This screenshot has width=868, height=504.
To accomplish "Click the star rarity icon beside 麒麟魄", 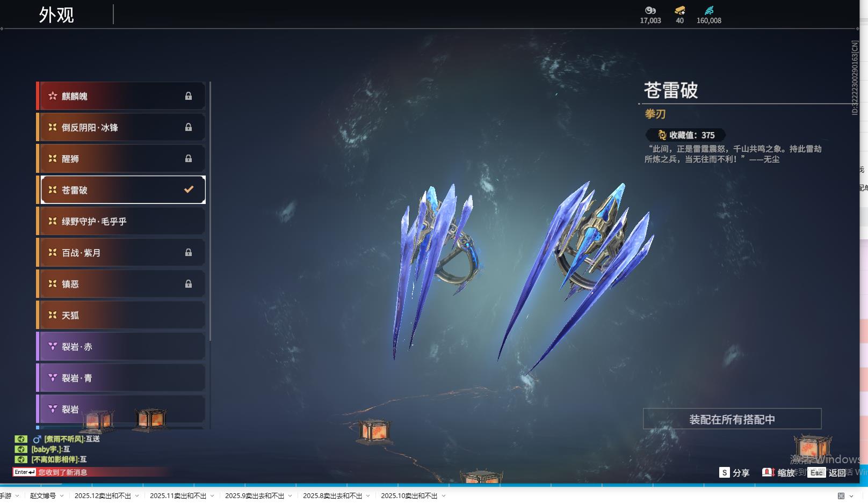I will click(53, 96).
